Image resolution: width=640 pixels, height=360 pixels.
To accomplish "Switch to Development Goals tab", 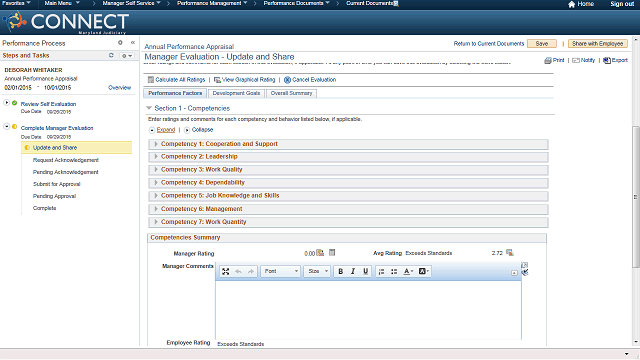I will click(x=236, y=93).
